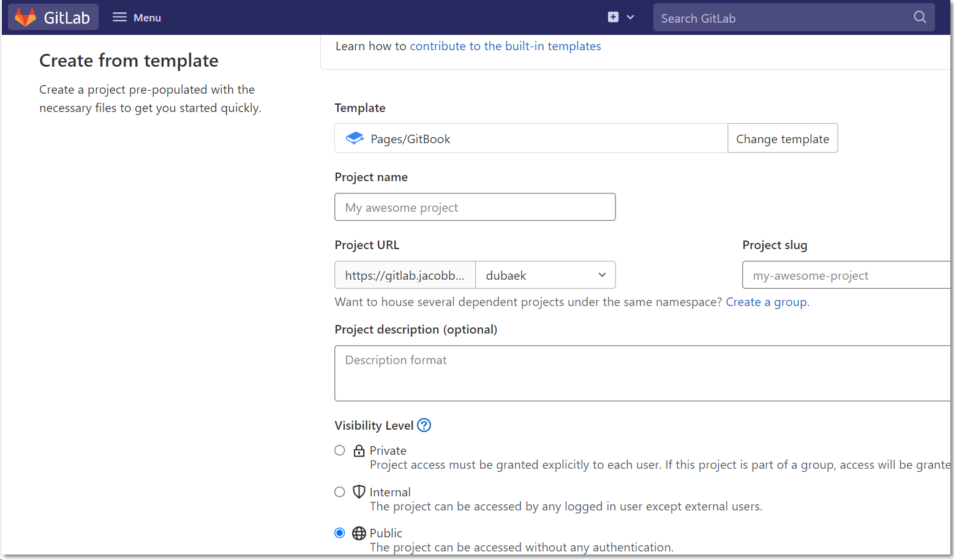
Task: Click the Pages/GitBook template icon
Action: pyautogui.click(x=355, y=138)
